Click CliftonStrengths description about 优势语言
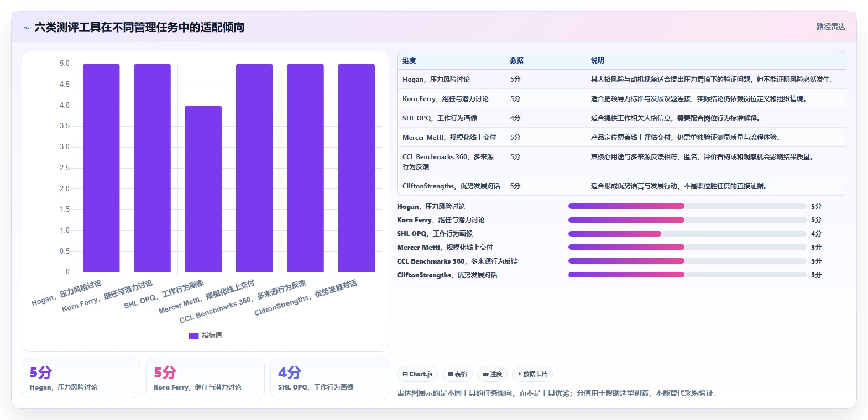Viewport: 868px width, 420px height. pos(679,186)
